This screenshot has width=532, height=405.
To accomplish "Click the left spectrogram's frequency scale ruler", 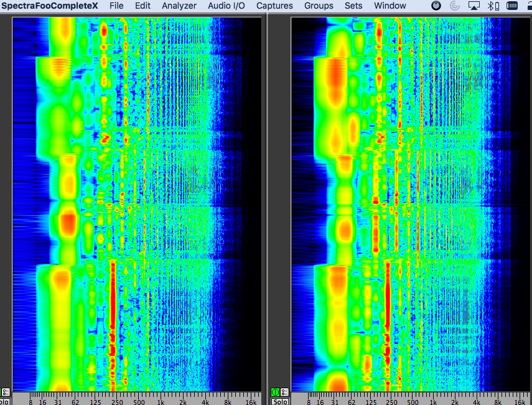I will click(x=137, y=398).
